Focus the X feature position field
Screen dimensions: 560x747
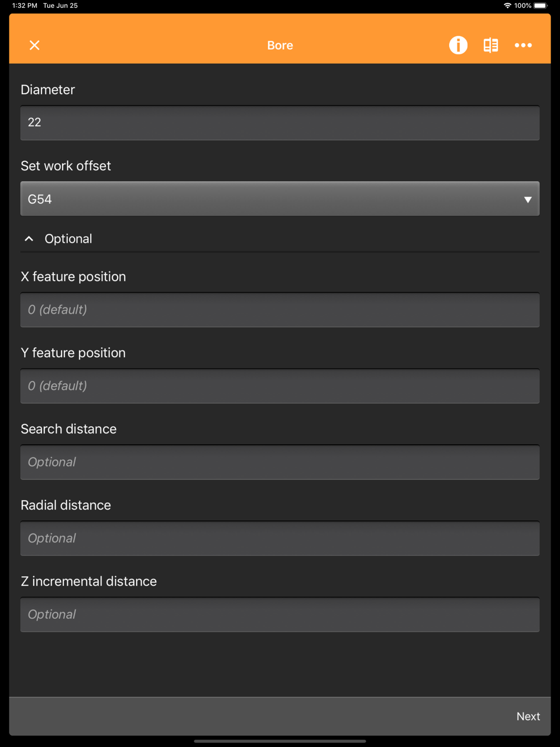tap(280, 310)
